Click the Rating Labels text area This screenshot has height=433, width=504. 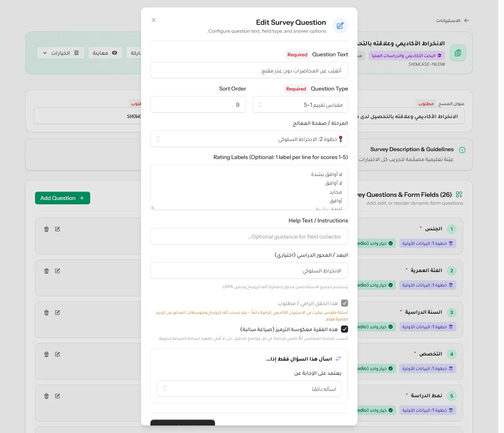point(249,187)
